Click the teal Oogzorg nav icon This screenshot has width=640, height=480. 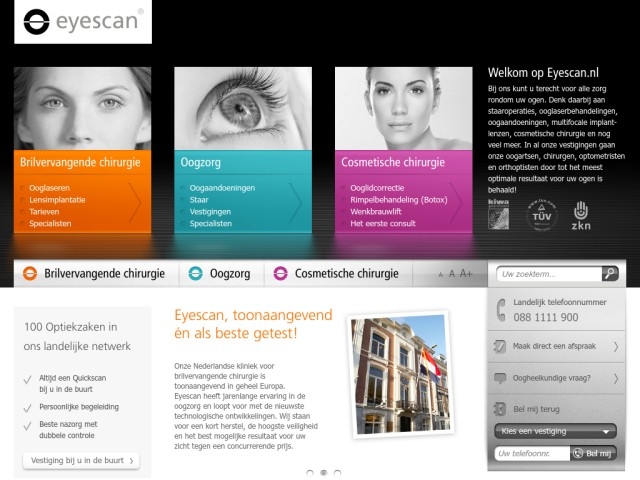tap(196, 273)
